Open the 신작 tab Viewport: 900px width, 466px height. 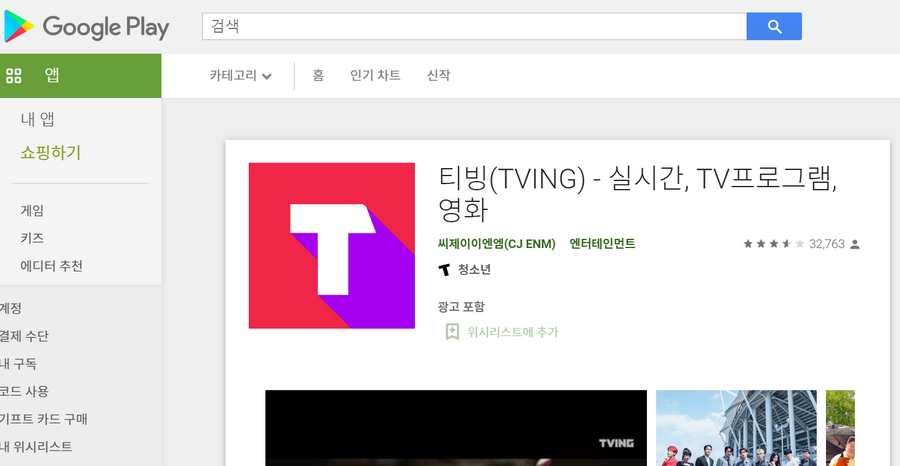pos(439,75)
